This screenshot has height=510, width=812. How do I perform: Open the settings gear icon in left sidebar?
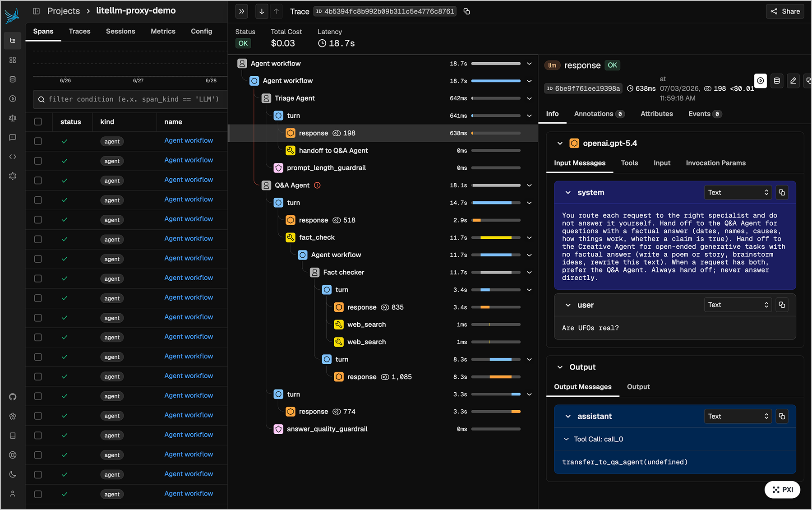pyautogui.click(x=13, y=416)
